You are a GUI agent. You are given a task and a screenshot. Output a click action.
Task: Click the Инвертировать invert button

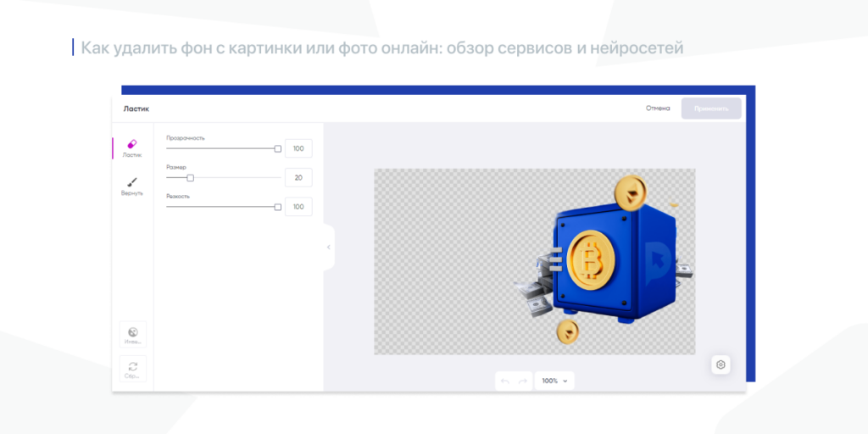tap(133, 334)
